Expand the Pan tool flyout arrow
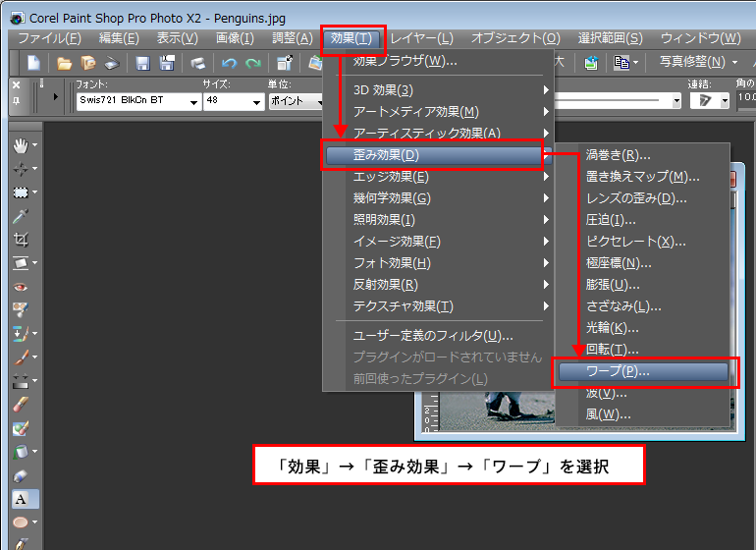The width and height of the screenshot is (756, 550). (x=34, y=145)
